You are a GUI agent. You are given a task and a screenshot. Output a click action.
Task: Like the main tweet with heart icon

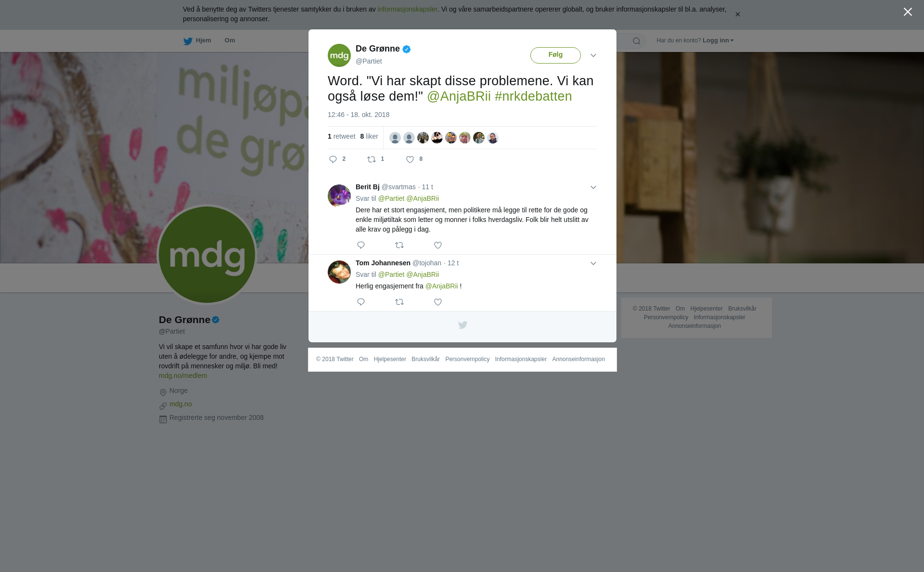pyautogui.click(x=410, y=159)
